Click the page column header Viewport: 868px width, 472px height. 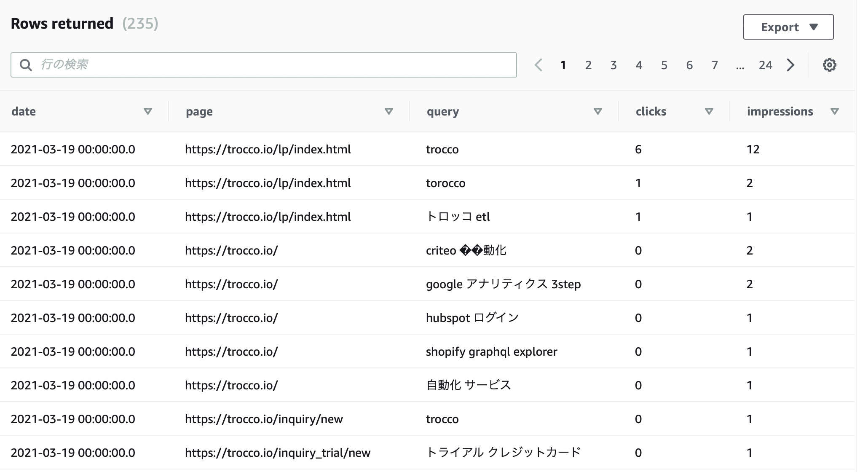pyautogui.click(x=199, y=112)
